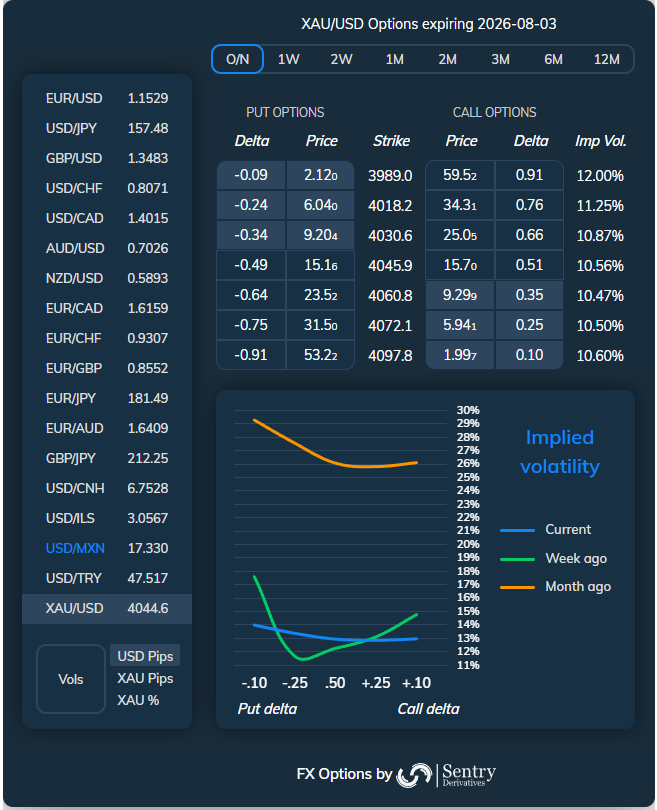Viewport: 657px width, 810px height.
Task: Open the 1M expiry tab
Action: tap(395, 59)
